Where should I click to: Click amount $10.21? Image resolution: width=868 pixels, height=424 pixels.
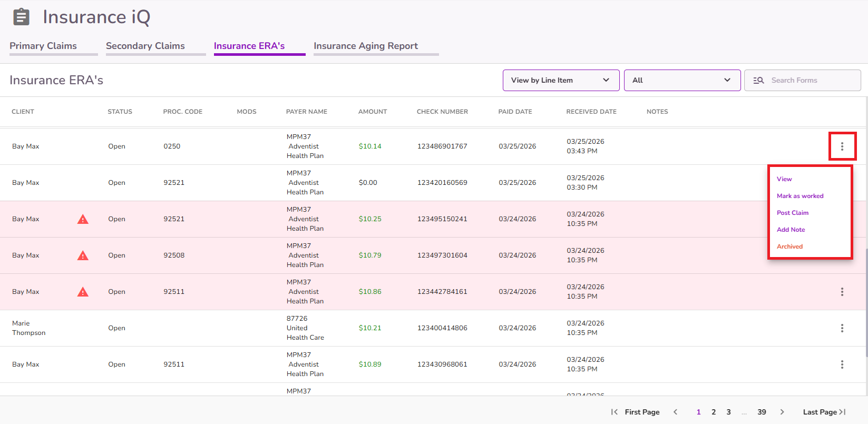pyautogui.click(x=370, y=328)
